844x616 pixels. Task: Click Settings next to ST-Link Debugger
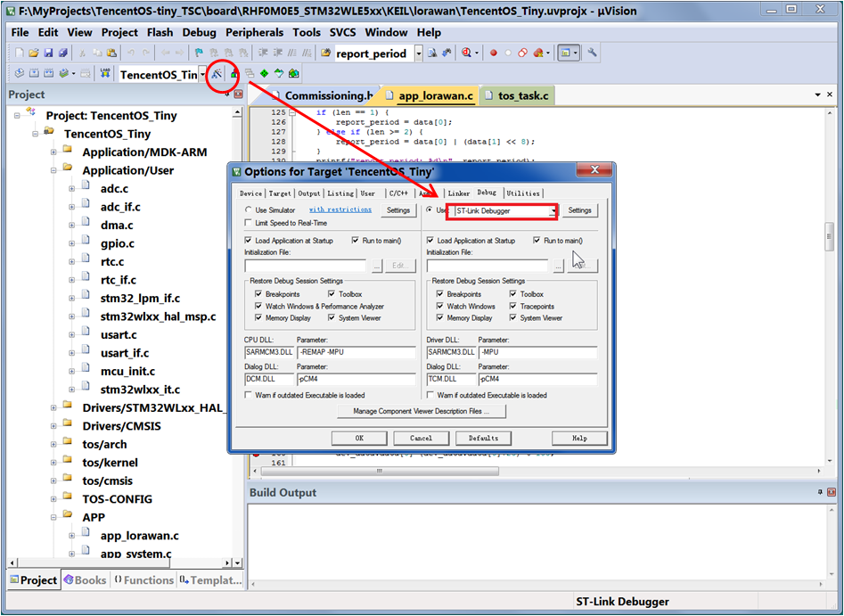click(579, 210)
